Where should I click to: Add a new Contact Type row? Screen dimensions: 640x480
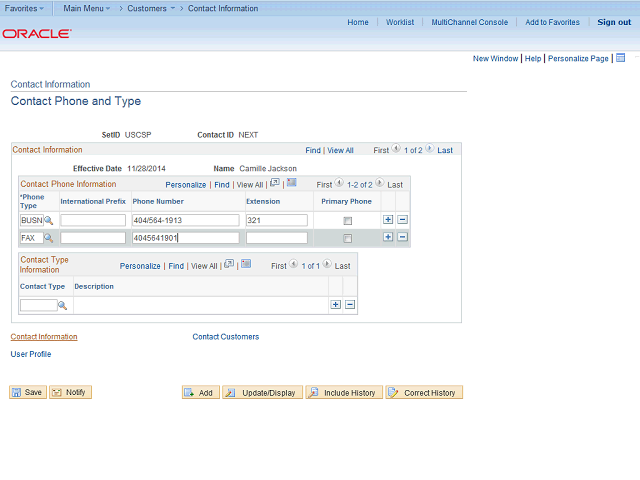pos(336,304)
